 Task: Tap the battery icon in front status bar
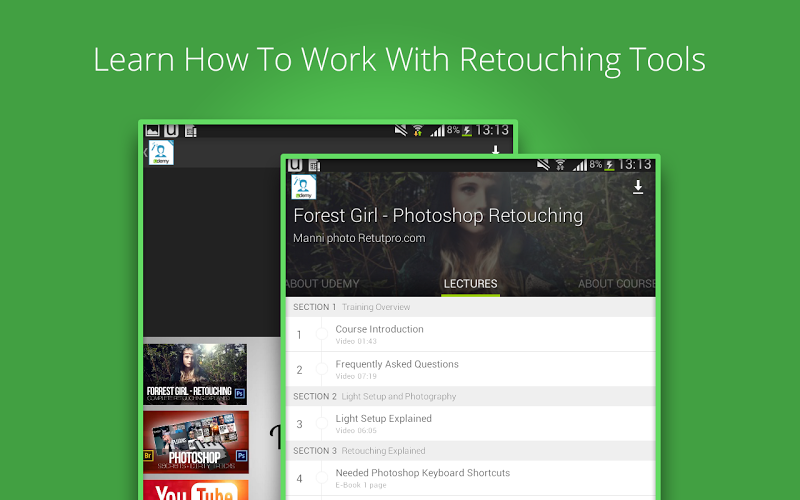click(x=608, y=164)
